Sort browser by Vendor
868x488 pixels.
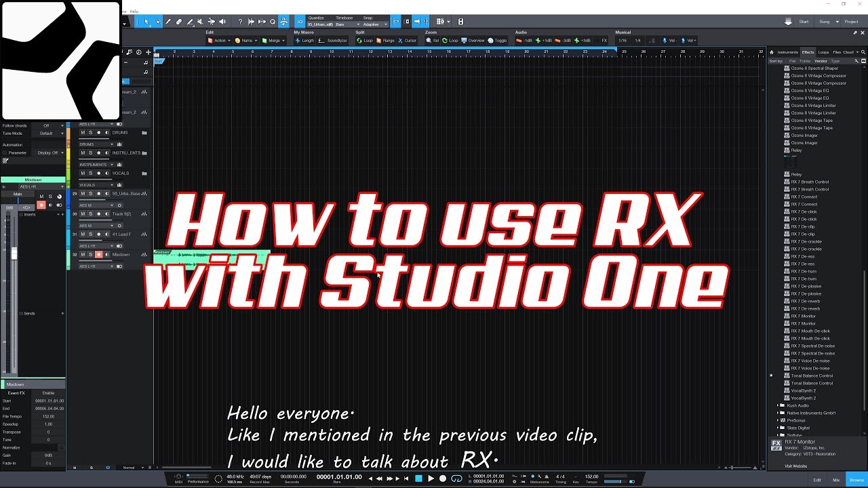[821, 61]
